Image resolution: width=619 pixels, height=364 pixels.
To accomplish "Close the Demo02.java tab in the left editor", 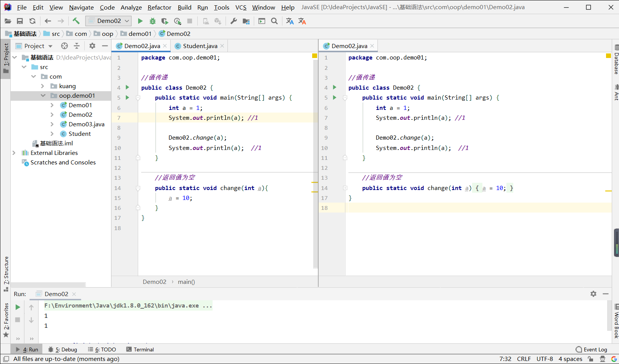I will pyautogui.click(x=165, y=46).
